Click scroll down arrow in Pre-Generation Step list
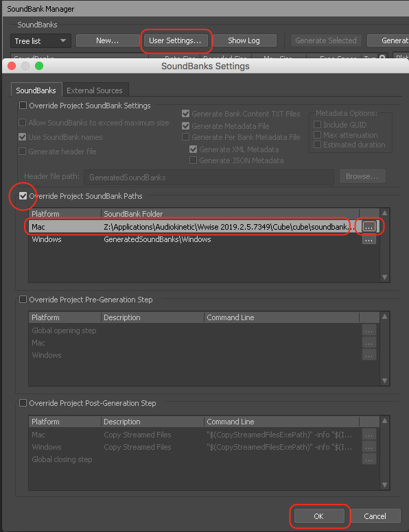The height and width of the screenshot is (532, 409). (384, 380)
